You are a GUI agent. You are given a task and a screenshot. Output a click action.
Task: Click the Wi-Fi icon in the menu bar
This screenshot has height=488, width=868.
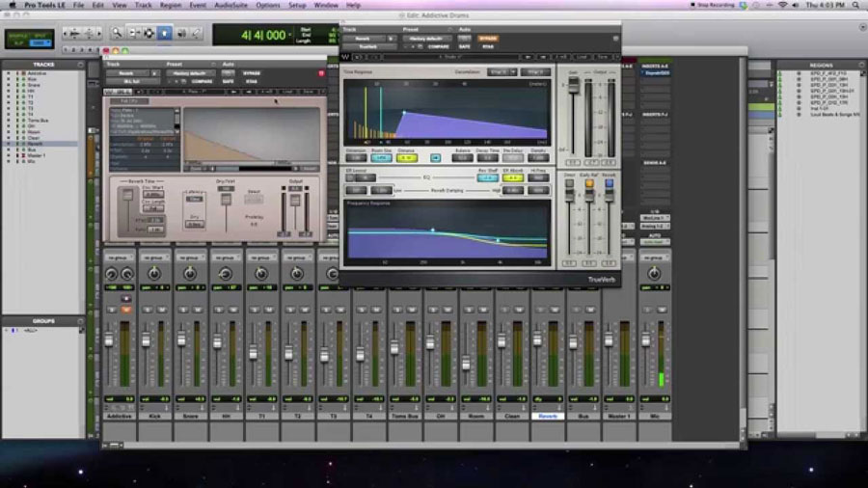point(783,5)
